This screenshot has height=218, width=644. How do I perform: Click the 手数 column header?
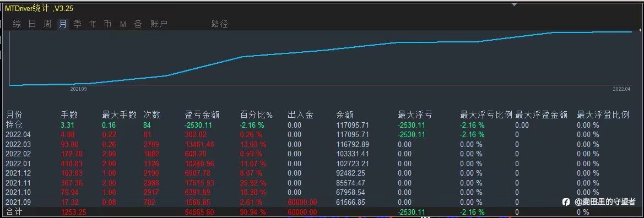69,115
